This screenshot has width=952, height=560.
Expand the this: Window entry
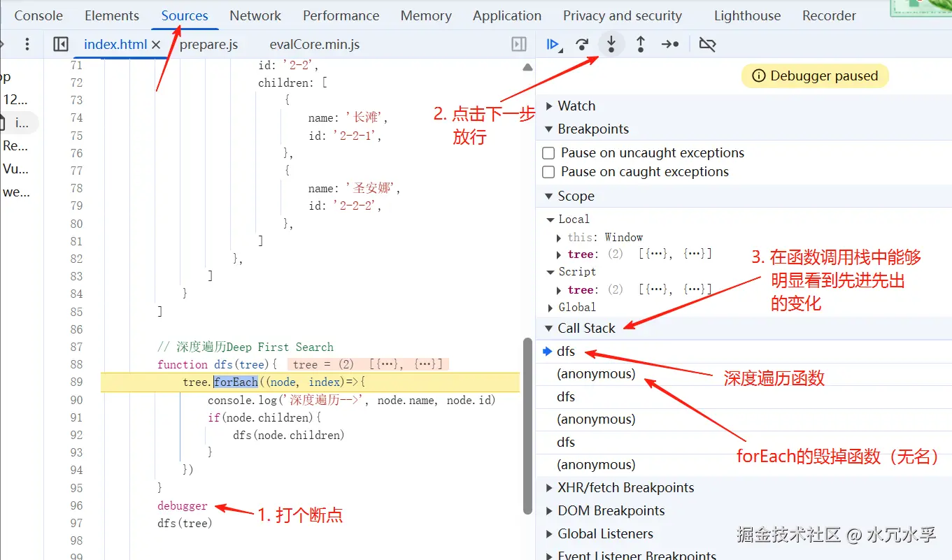tap(559, 238)
